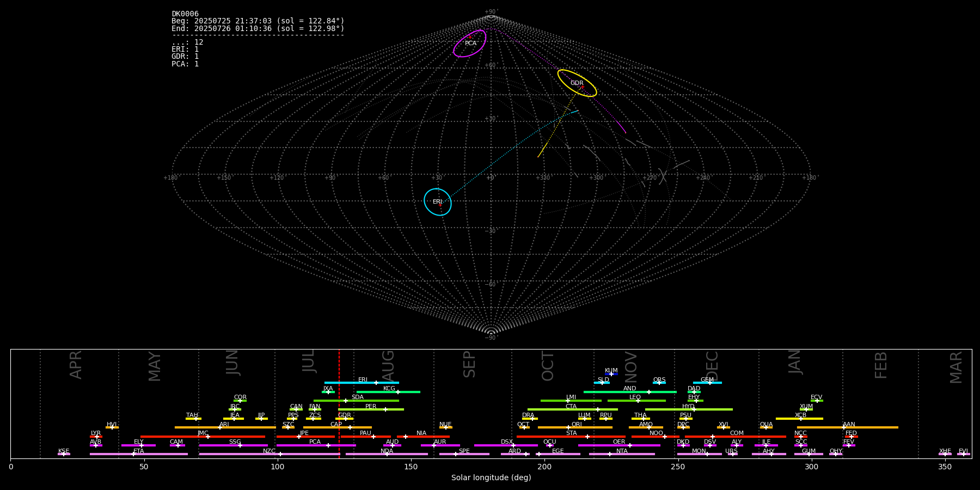Screen dimensions: 980x490
Task: Click the 'Solar longitude (deg)' axis title
Action: pyautogui.click(x=491, y=478)
